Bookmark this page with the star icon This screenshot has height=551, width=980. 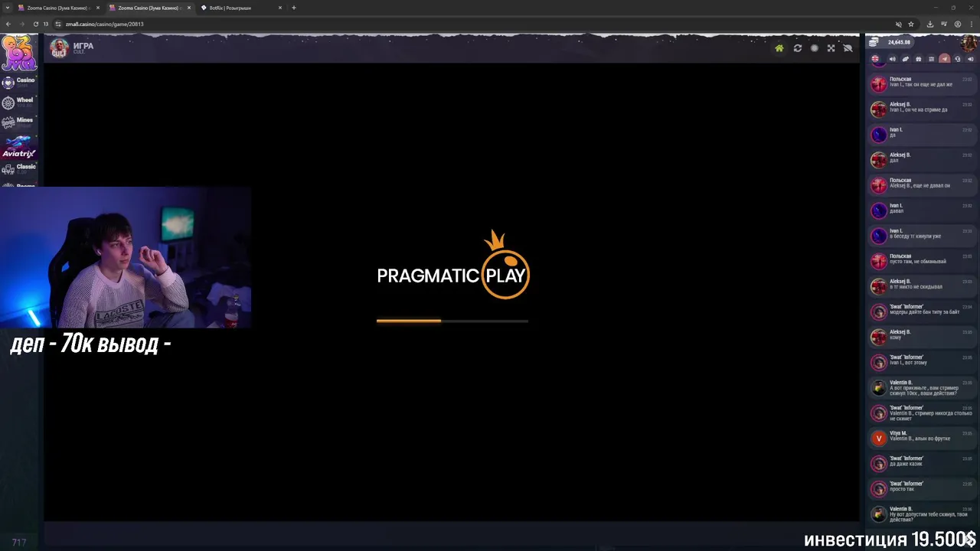point(911,24)
